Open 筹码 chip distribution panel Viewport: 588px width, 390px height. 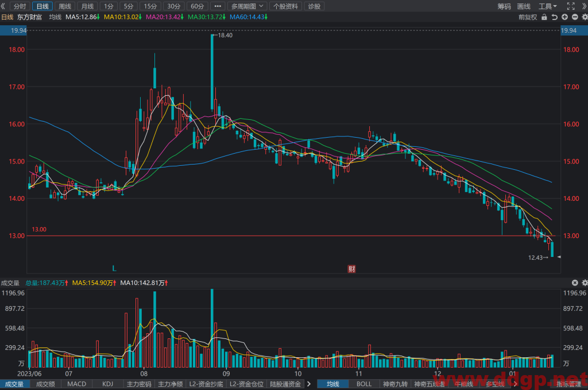(504, 6)
